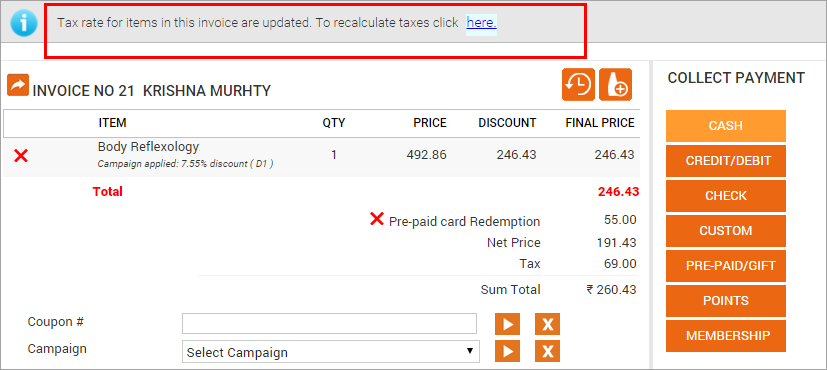This screenshot has width=827, height=370.
Task: Choose CREDIT/DEBIT payment option
Action: (x=726, y=161)
